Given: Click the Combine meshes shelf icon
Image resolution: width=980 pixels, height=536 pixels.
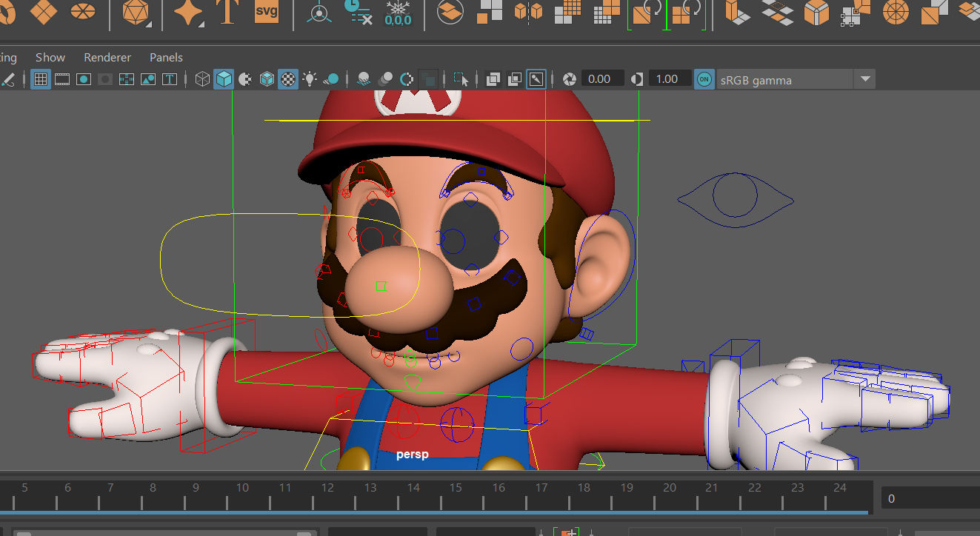Looking at the screenshot, I should [450, 12].
